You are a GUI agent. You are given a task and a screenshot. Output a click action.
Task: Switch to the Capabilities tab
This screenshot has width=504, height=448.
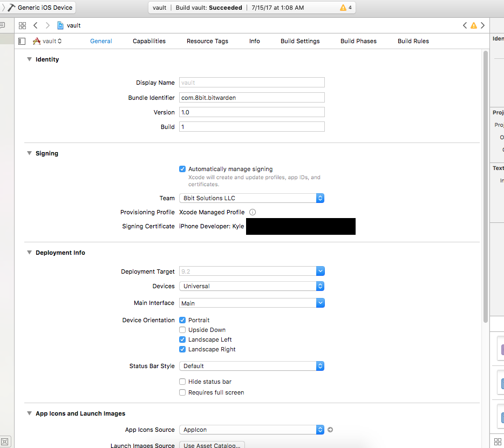pyautogui.click(x=149, y=40)
